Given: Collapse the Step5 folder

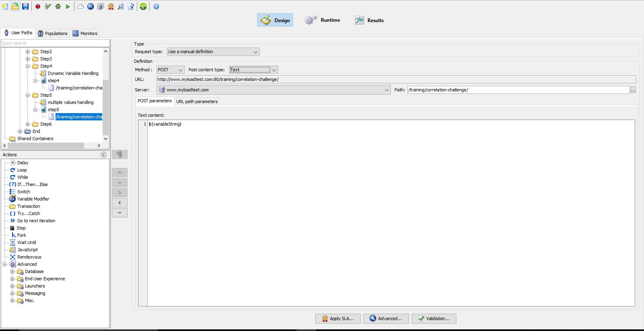Looking at the screenshot, I should pyautogui.click(x=28, y=95).
